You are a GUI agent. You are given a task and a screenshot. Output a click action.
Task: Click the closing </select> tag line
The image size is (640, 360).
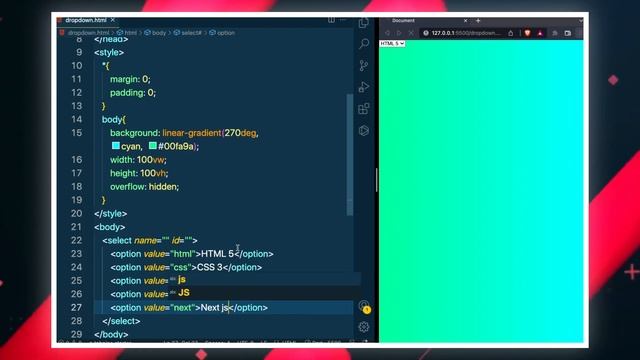coord(121,321)
